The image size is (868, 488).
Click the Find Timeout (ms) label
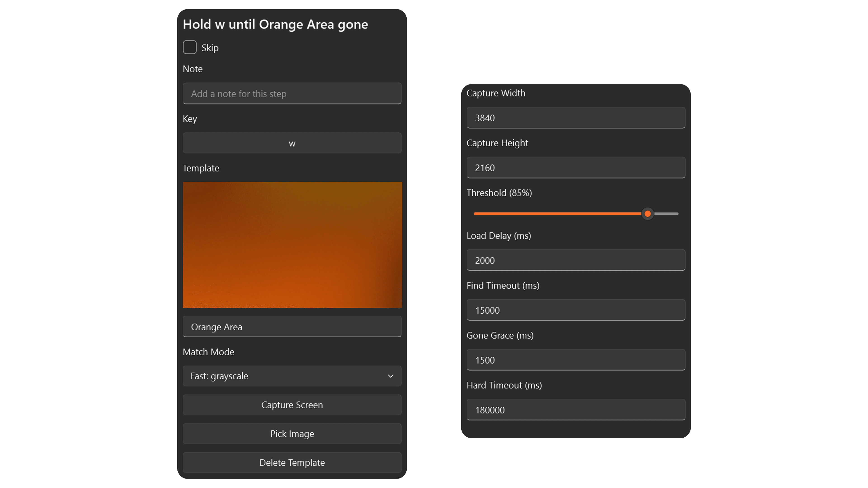click(x=503, y=286)
